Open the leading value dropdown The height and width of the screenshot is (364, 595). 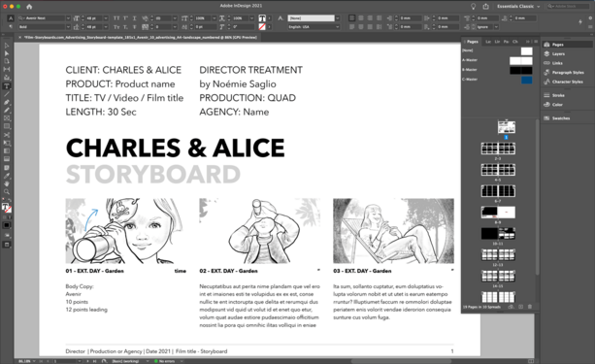106,27
